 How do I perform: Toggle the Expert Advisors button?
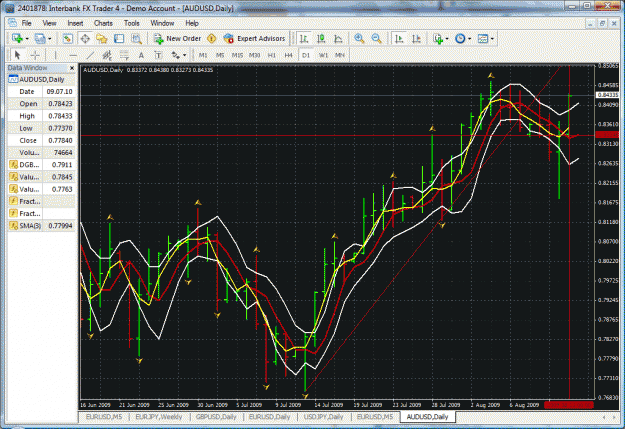click(x=254, y=39)
